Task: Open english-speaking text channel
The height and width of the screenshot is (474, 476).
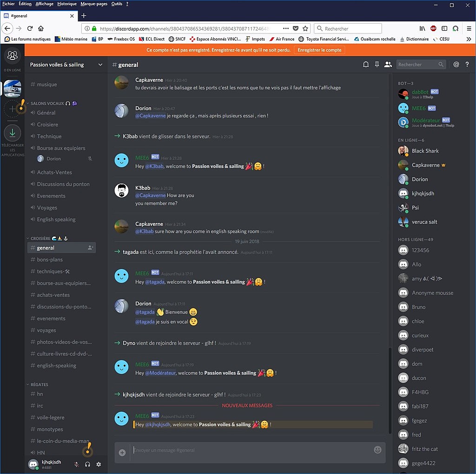Action: point(56,365)
